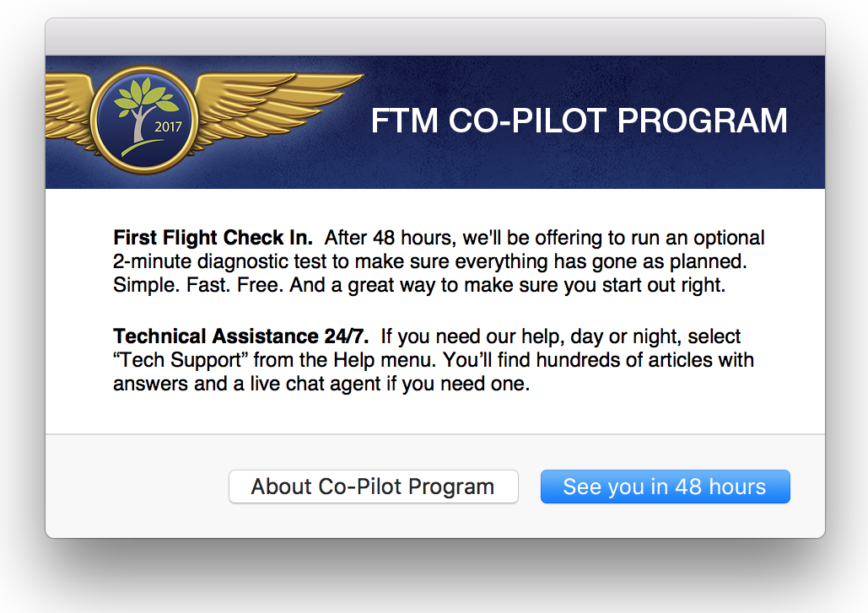Click the gray window title bar

pyautogui.click(x=435, y=37)
